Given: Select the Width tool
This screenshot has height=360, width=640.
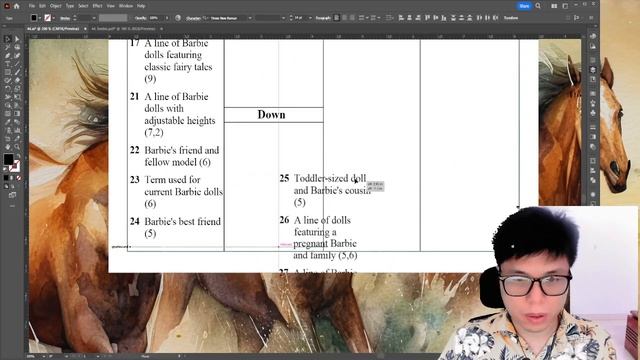Looking at the screenshot, I should pos(7,97).
